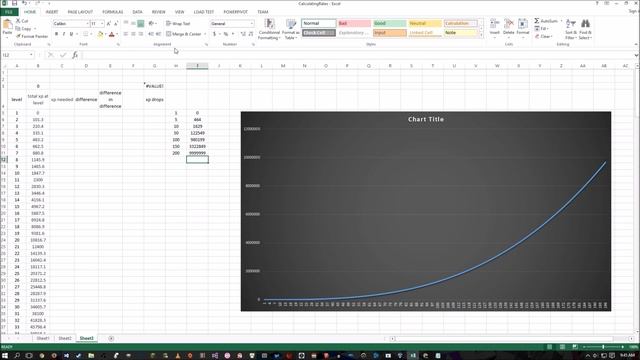Toggle Align Left
The width and height of the screenshot is (640, 360).
(x=126, y=34)
